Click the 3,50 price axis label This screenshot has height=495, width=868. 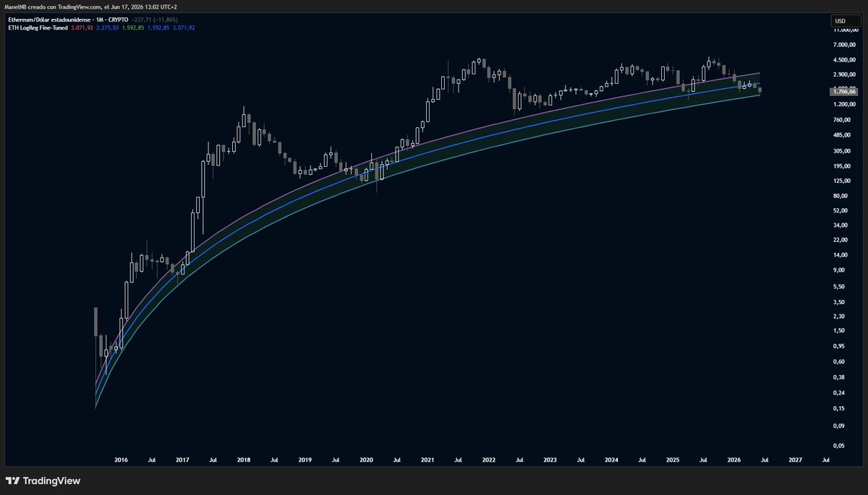pyautogui.click(x=840, y=301)
